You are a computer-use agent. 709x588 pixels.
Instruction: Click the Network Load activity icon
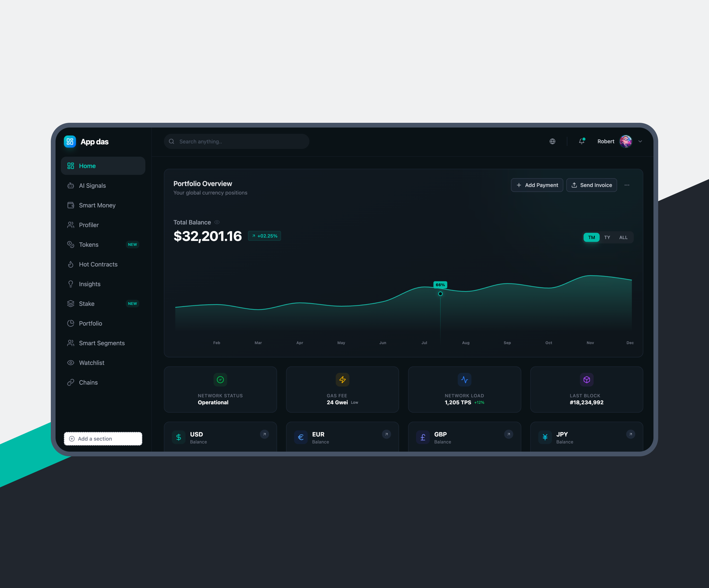click(464, 380)
